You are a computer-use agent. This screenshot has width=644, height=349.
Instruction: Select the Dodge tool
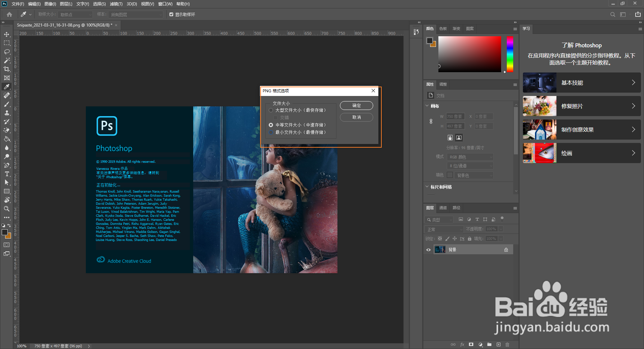(x=7, y=156)
